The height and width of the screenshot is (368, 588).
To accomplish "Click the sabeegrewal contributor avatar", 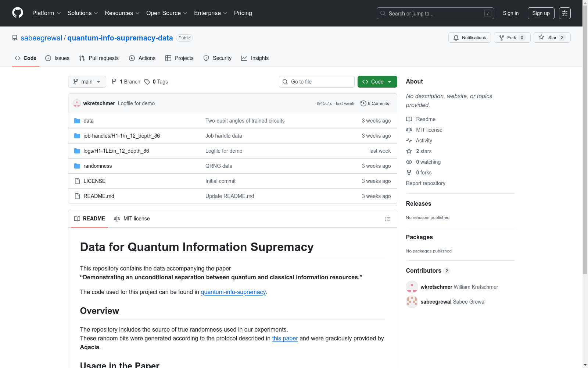I will 412,302.
